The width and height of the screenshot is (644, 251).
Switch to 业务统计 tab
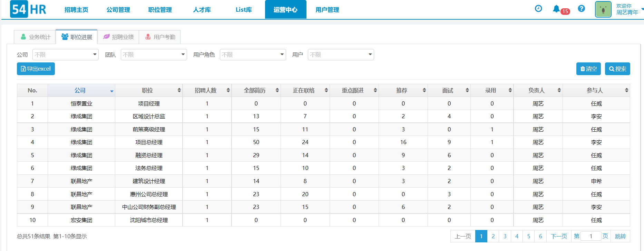(35, 37)
